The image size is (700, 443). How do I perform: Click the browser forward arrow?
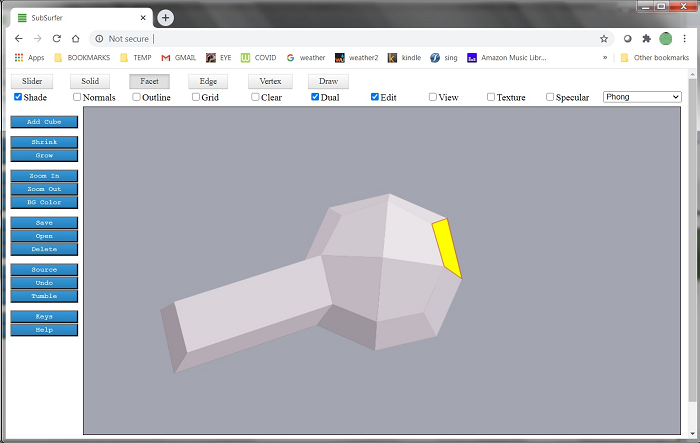[x=38, y=39]
